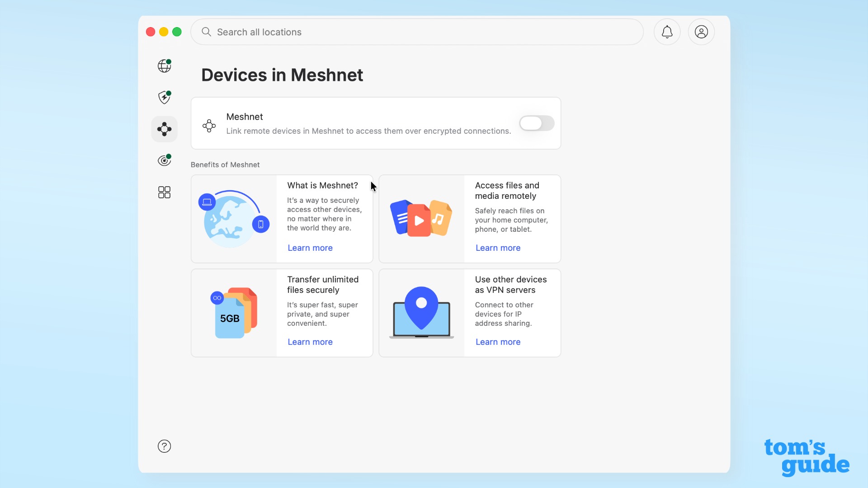Open the VPN globe section in sidebar
Screen dimensions: 868x488
(x=164, y=66)
